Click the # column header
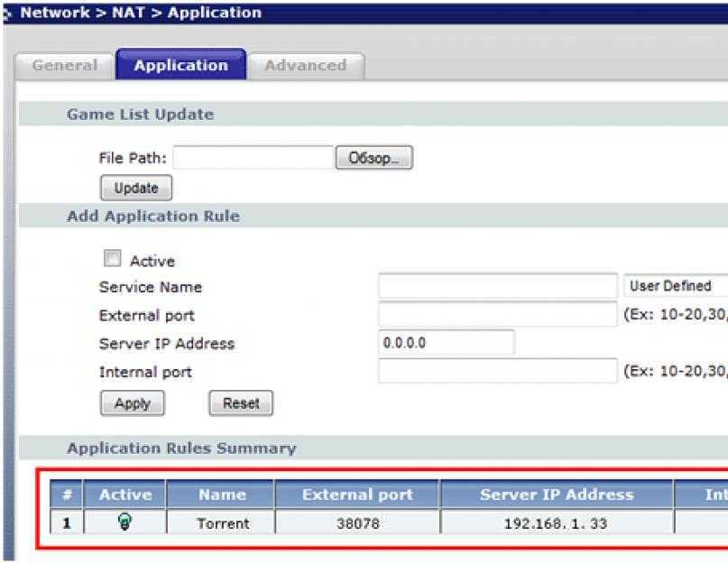 coord(67,495)
